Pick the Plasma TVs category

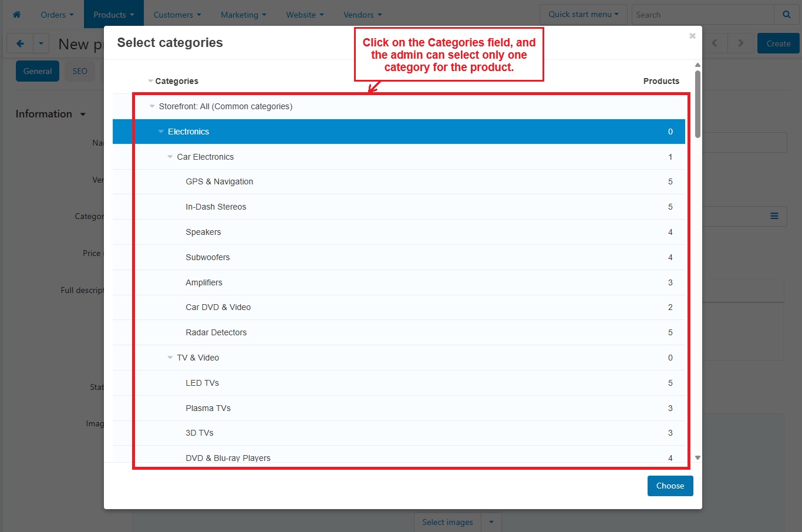pos(208,408)
